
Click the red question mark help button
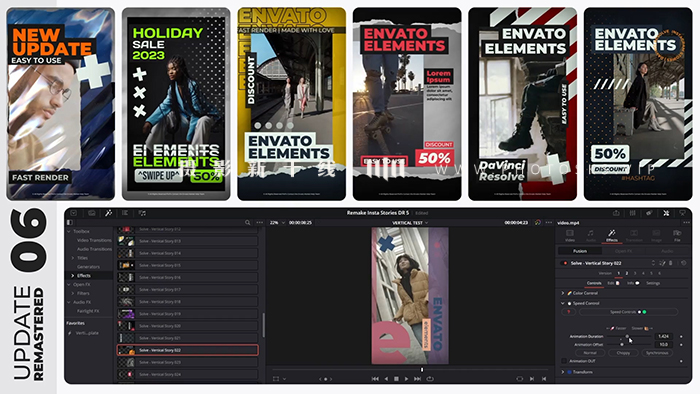(x=568, y=312)
